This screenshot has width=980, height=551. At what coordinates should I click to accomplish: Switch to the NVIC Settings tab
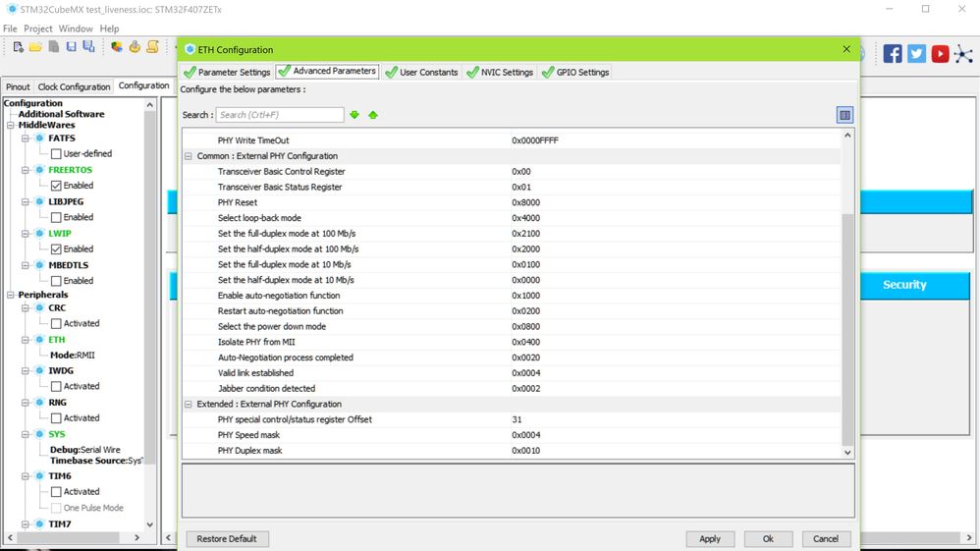(500, 73)
